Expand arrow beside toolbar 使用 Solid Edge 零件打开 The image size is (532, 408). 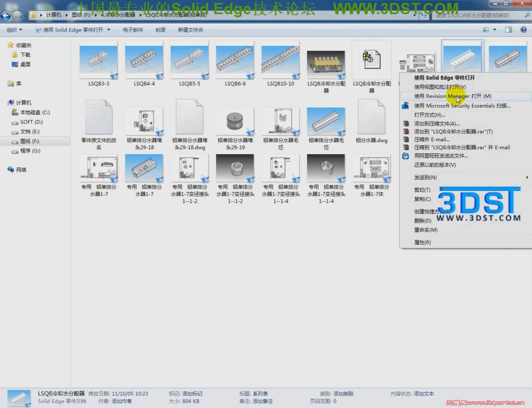point(109,30)
